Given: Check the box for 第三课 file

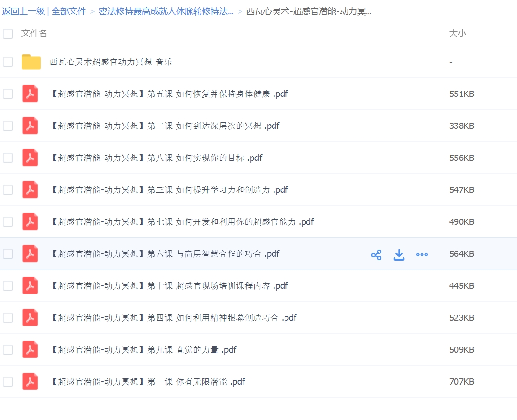Looking at the screenshot, I should click(x=8, y=190).
